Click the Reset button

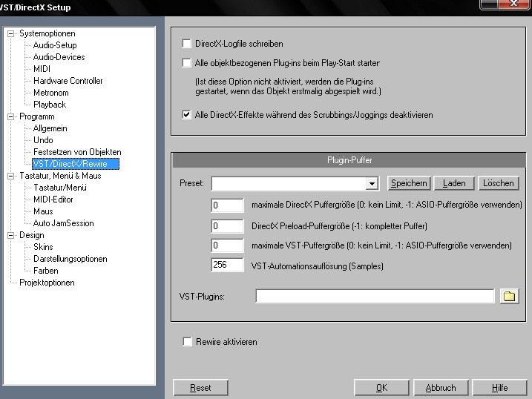pyautogui.click(x=200, y=387)
